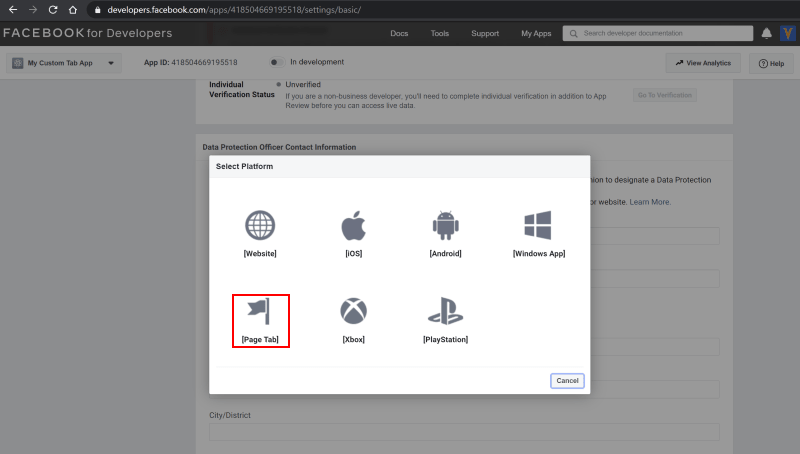Choose the Page Tab flag icon
The image size is (800, 454).
coord(260,311)
